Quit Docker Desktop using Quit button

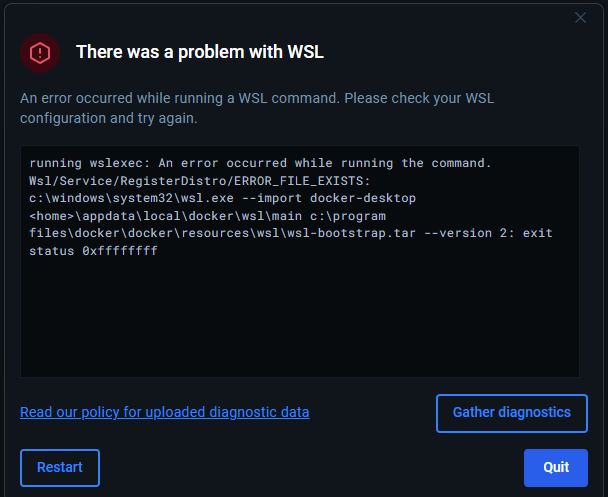(556, 467)
